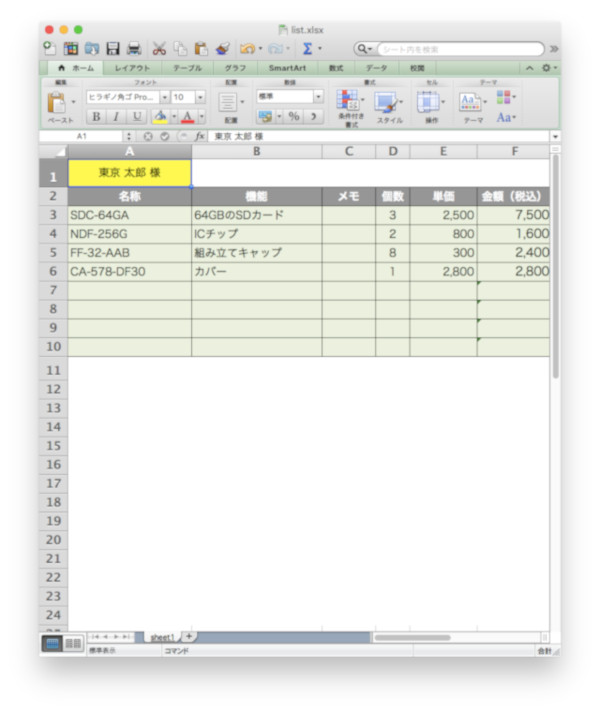Open the font size dropdown
Screen dimensions: 600x713
tap(200, 97)
